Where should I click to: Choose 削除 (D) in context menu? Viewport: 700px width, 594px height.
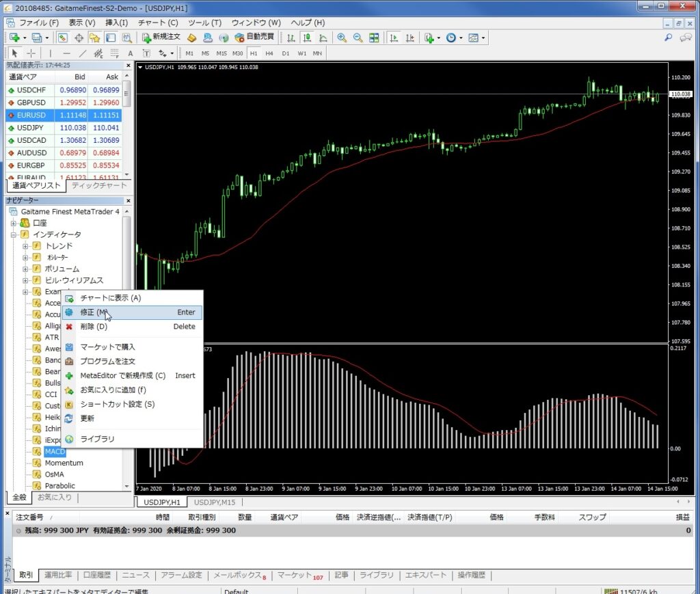tap(132, 327)
